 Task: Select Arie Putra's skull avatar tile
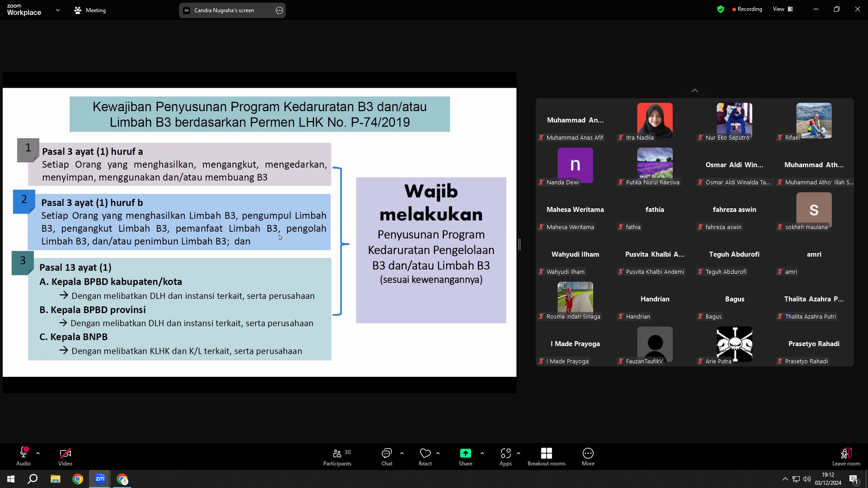734,344
